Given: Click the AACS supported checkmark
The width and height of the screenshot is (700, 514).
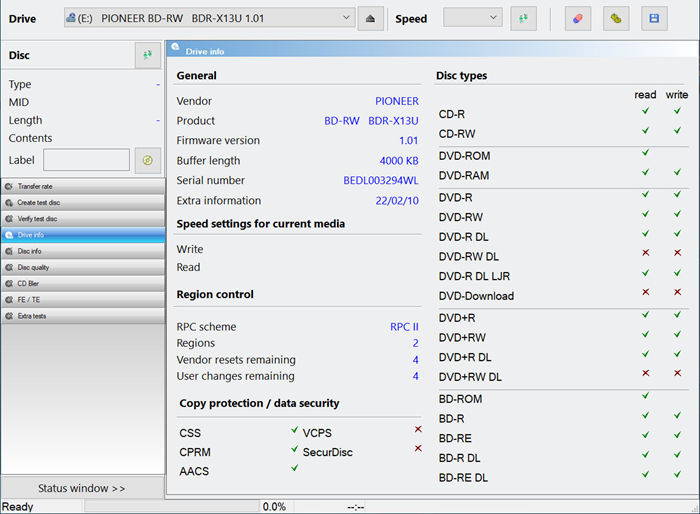Looking at the screenshot, I should coord(295,468).
